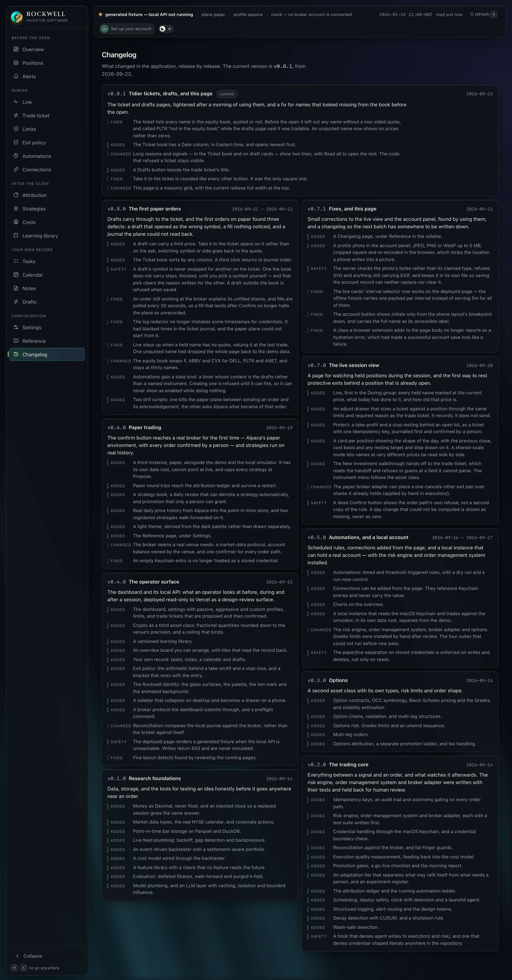512x980 pixels.
Task: Click "The live session view" release title
Action: click(354, 365)
